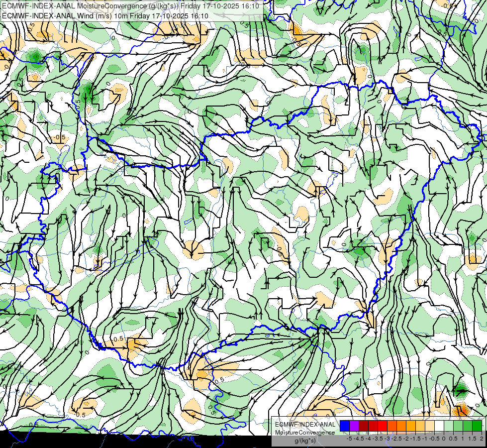The height and width of the screenshot is (448, 487).
Task: Click the point where streamlines converge on southern border
Action: click(x=319, y=330)
